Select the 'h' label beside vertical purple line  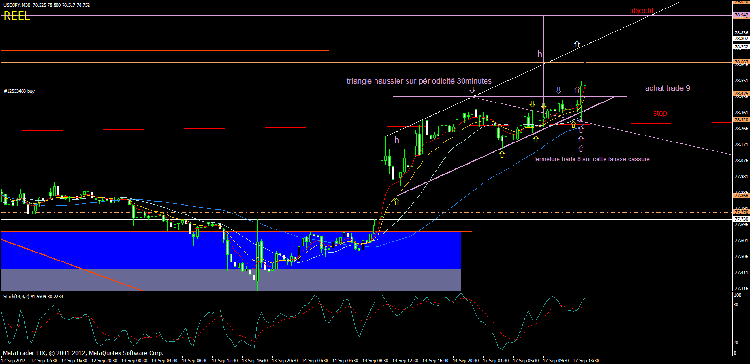coord(540,54)
